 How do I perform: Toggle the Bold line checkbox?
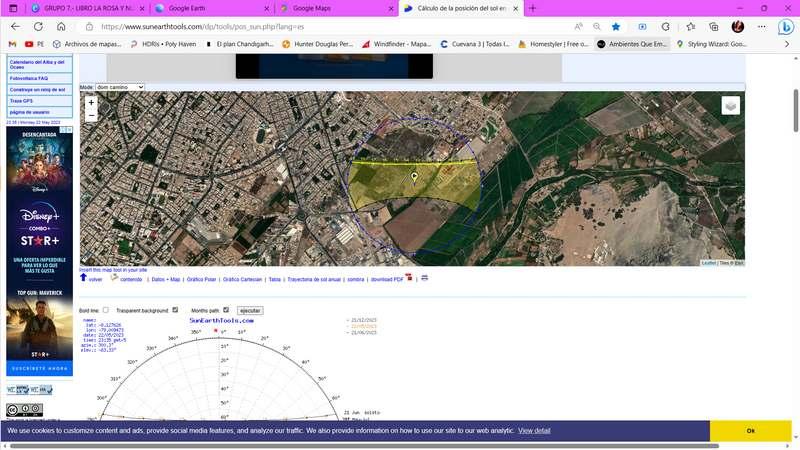pos(106,310)
